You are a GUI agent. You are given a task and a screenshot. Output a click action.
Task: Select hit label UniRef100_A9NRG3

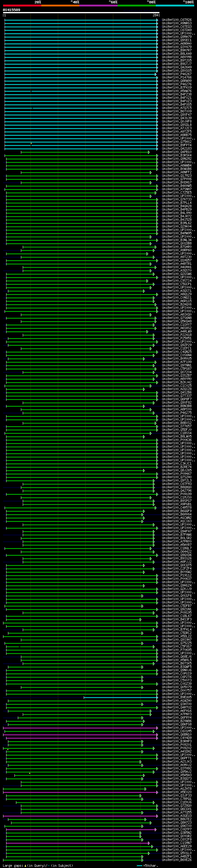pos(177,23)
